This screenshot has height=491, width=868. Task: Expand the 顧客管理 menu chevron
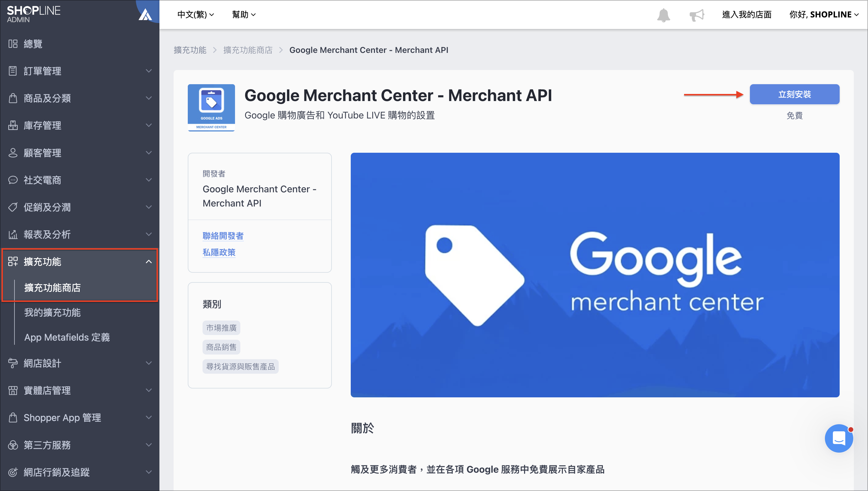(x=149, y=153)
